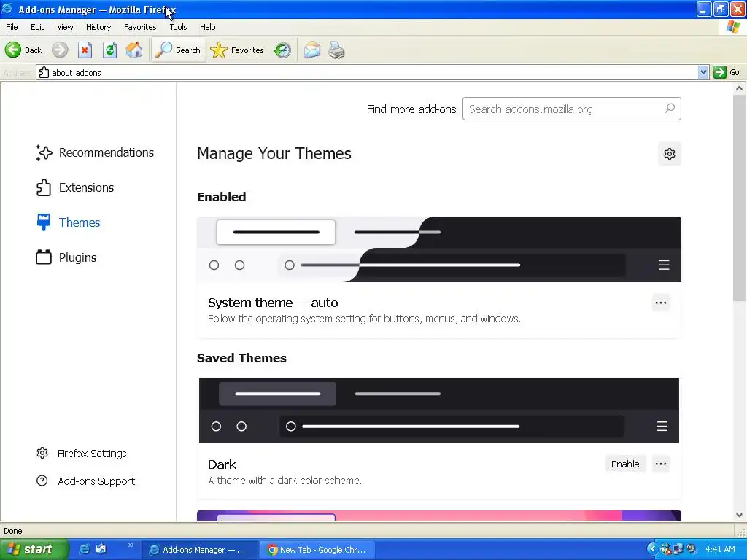Click the Search addons.mozilla.org field

[572, 109]
